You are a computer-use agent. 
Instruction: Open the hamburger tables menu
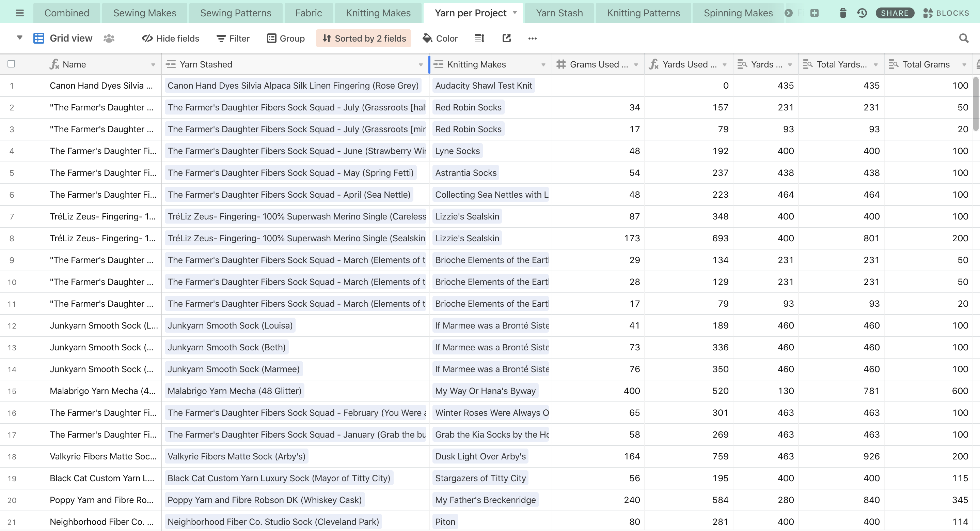20,13
